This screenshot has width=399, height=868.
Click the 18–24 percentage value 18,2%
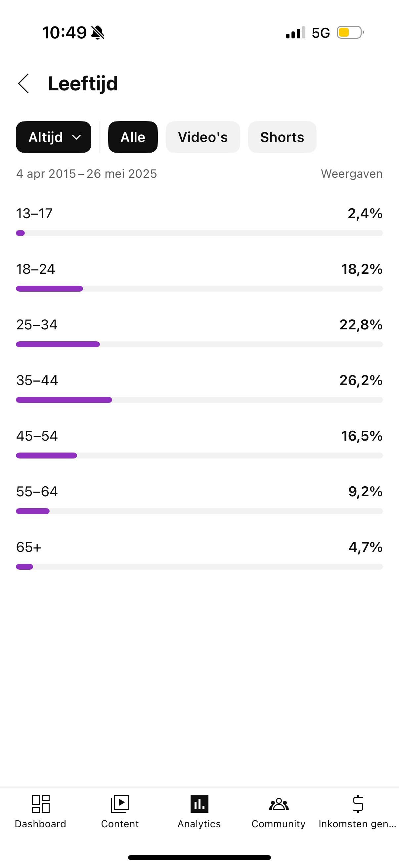(x=362, y=269)
